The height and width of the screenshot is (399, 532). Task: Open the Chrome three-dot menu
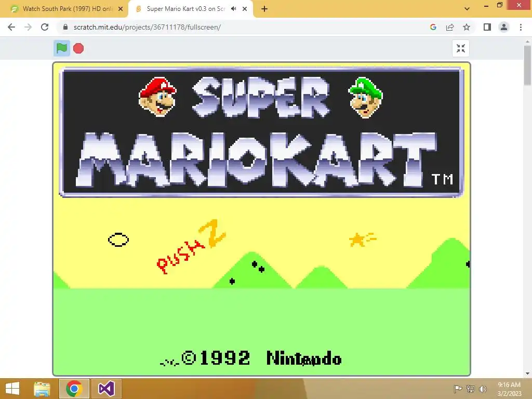[x=521, y=27]
